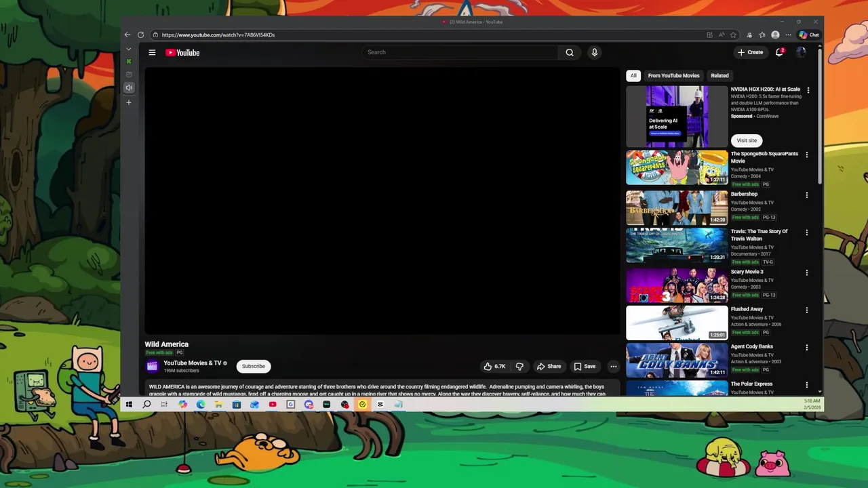
Task: Go to the YouTube home logo
Action: 182,52
